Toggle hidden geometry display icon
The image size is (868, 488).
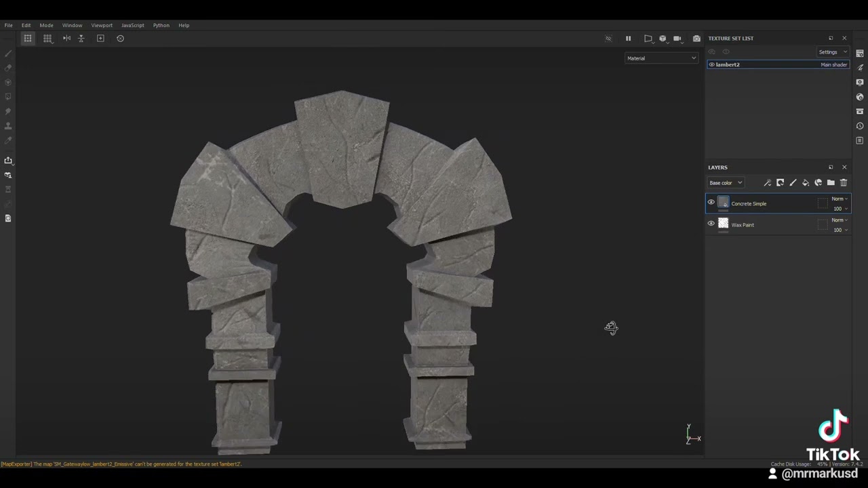point(608,39)
